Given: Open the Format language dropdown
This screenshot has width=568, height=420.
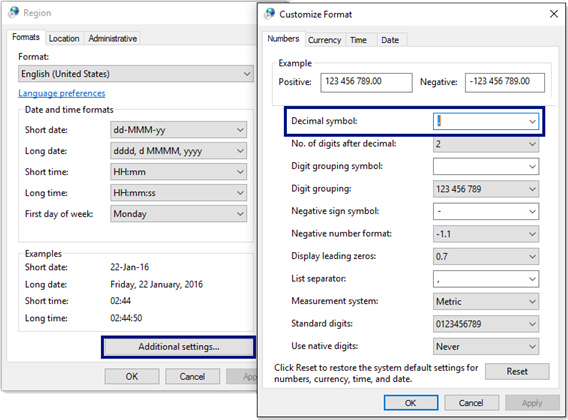Looking at the screenshot, I should [136, 74].
